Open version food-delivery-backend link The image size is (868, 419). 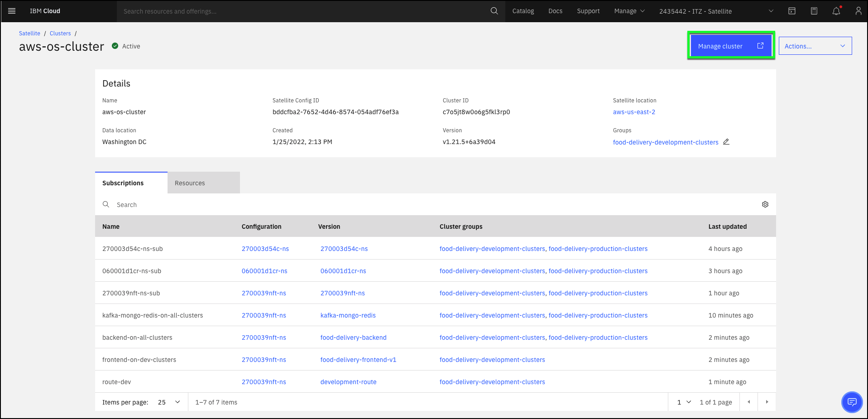point(354,337)
